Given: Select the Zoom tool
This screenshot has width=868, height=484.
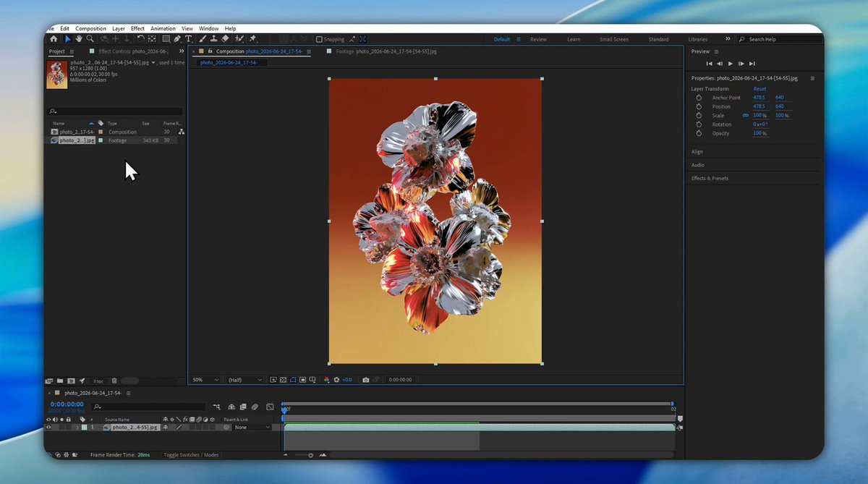Looking at the screenshot, I should point(90,39).
